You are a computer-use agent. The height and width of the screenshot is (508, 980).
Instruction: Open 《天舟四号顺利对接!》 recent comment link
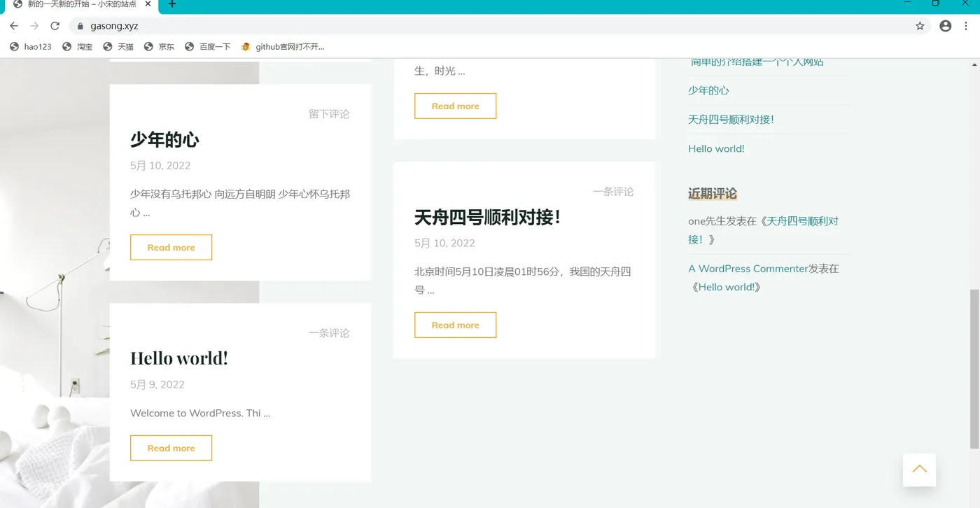764,230
